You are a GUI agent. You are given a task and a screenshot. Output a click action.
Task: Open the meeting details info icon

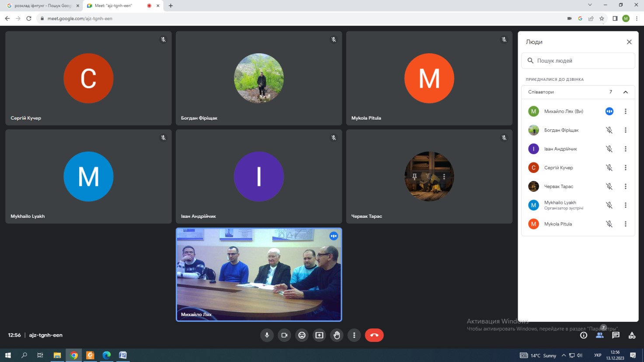coord(583,335)
